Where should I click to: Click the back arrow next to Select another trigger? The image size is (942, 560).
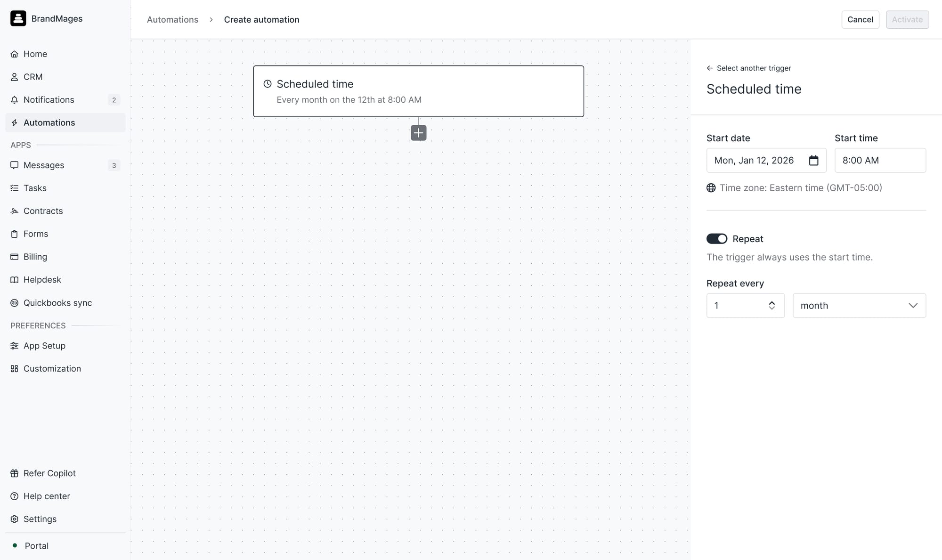coord(709,68)
